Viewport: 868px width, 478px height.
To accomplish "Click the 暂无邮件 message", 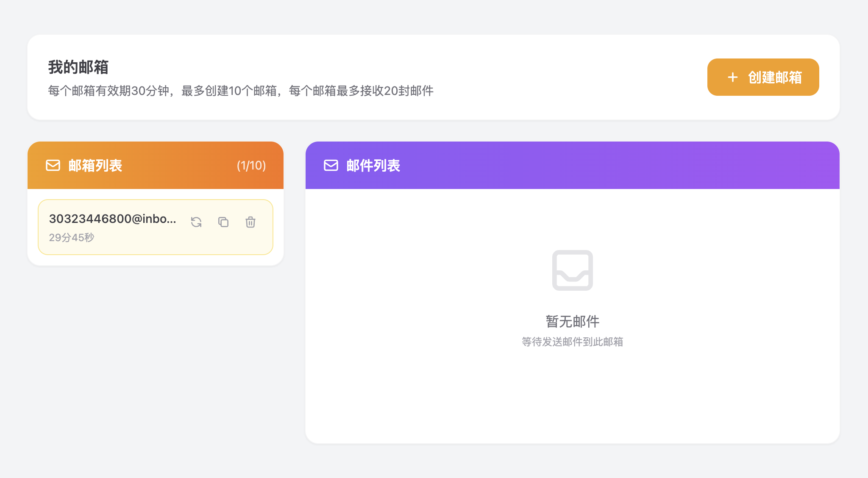I will (573, 321).
